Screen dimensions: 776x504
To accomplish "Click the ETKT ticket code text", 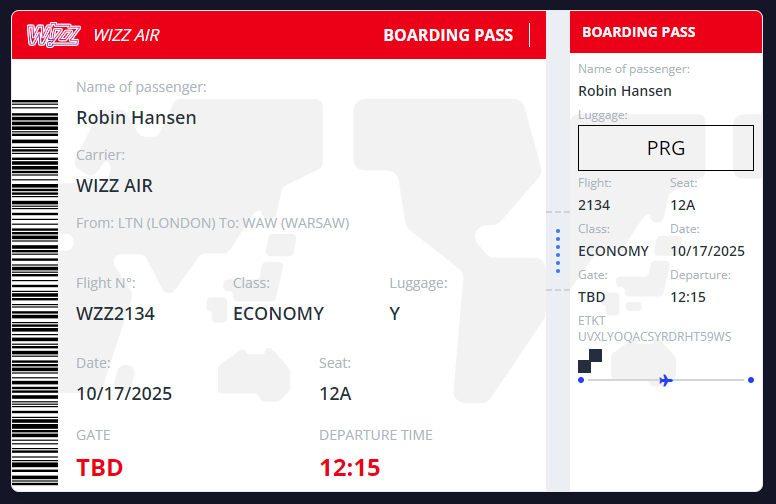I will 655,336.
